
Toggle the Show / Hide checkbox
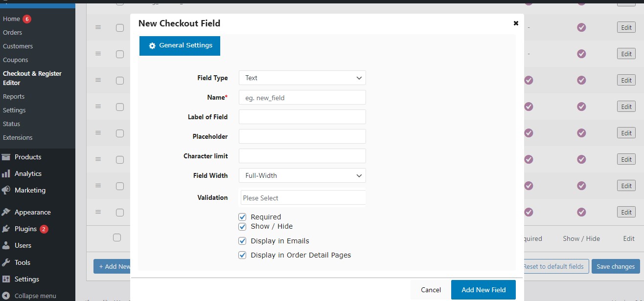coord(242,226)
